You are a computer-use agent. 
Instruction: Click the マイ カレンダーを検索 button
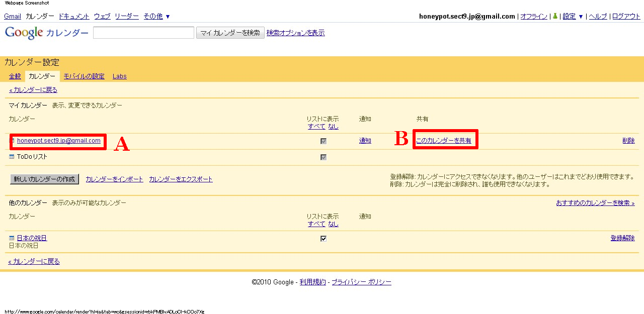[x=230, y=33]
